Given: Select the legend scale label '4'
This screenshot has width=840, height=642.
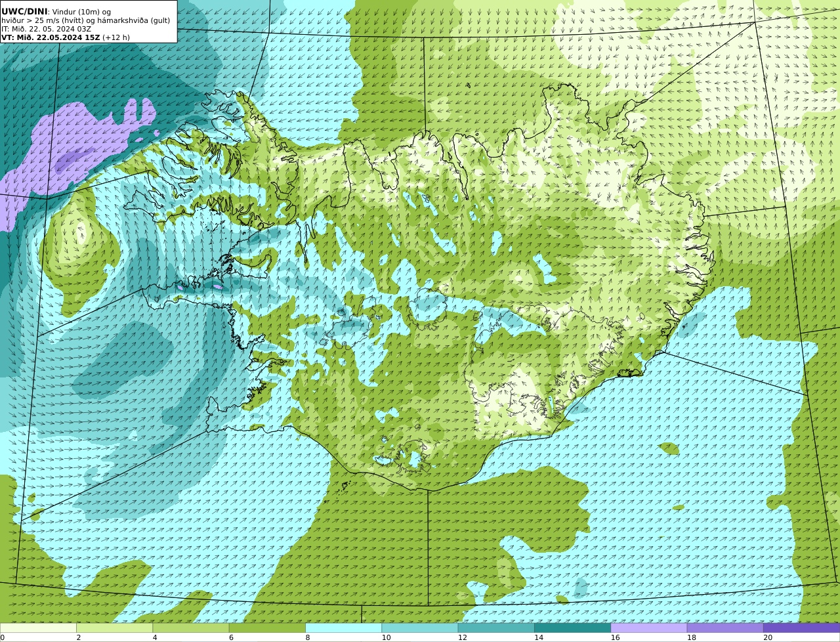Looking at the screenshot, I should coord(155,637).
